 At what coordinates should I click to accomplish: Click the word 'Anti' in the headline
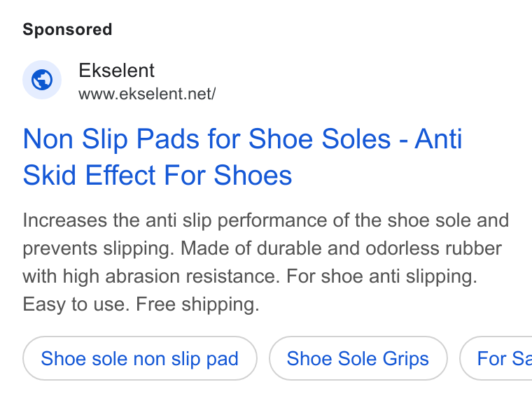tap(438, 139)
